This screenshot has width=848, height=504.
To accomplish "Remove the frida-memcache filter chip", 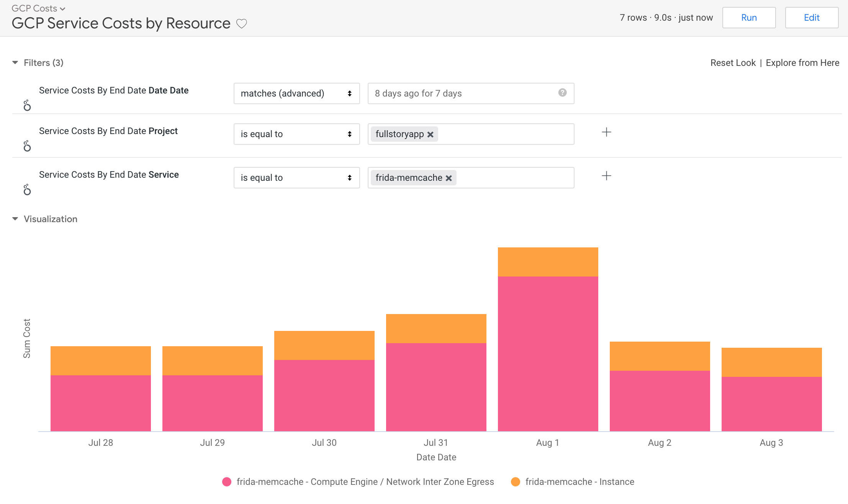I will tap(449, 178).
